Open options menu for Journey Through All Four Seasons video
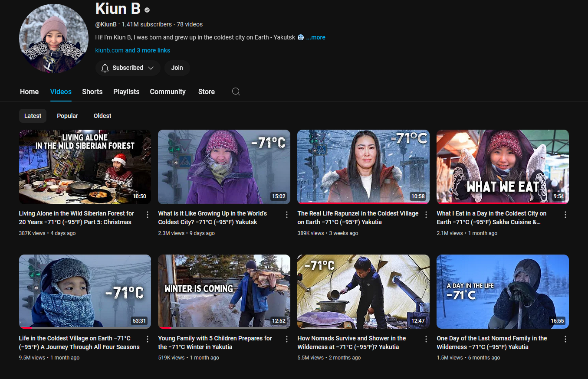This screenshot has width=588, height=379. point(148,340)
